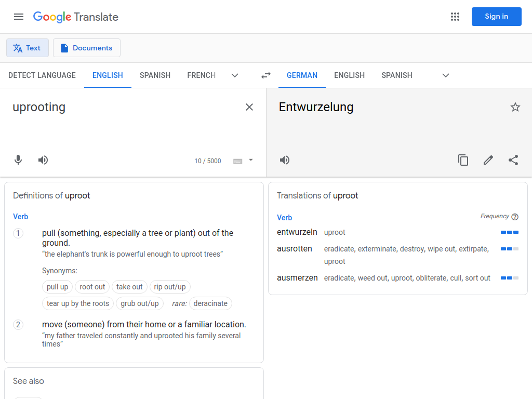This screenshot has height=399, width=532.
Task: Open the hamburger main menu
Action: 19,17
